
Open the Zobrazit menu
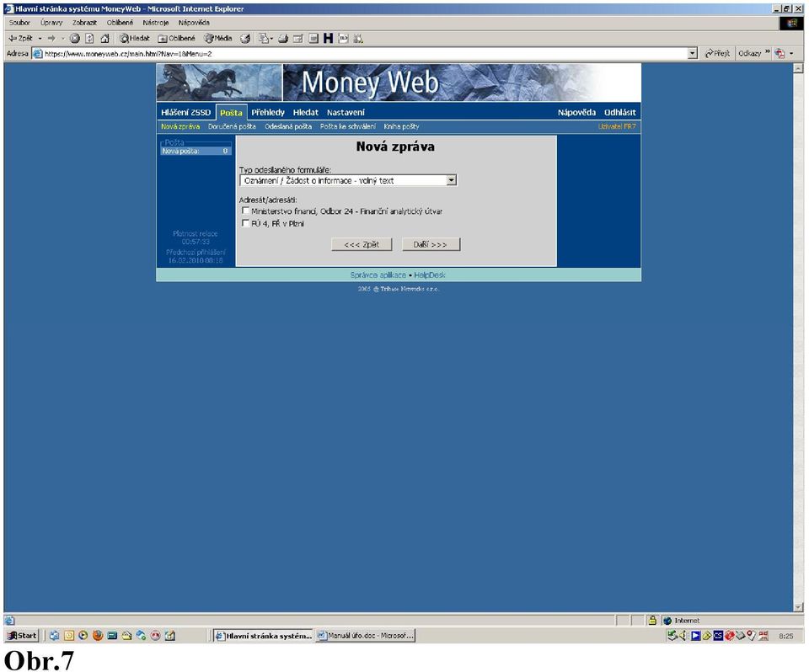coord(84,23)
